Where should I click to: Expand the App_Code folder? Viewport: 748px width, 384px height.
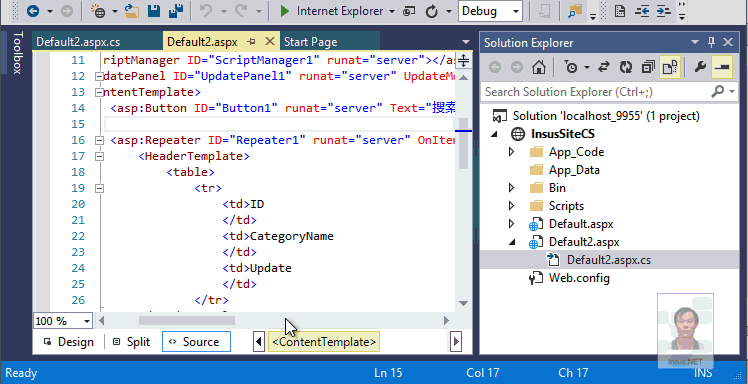pos(512,152)
